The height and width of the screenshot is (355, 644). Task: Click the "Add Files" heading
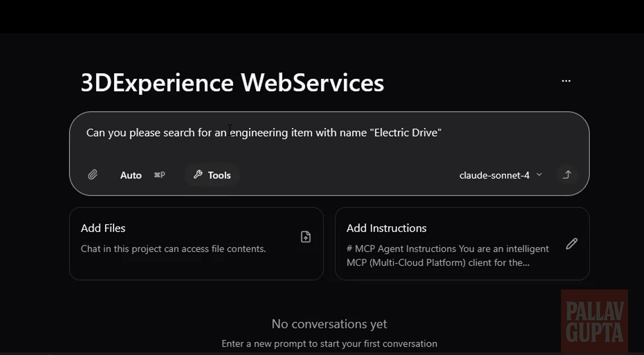(103, 228)
